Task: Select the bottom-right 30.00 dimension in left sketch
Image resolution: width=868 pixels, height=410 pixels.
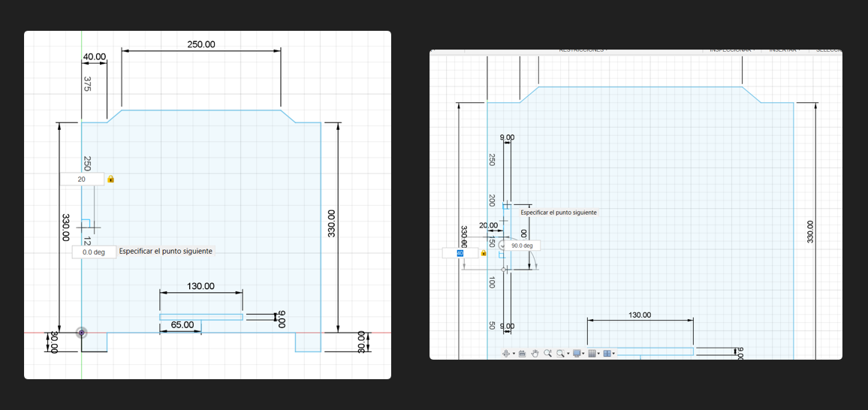Action: coord(362,342)
